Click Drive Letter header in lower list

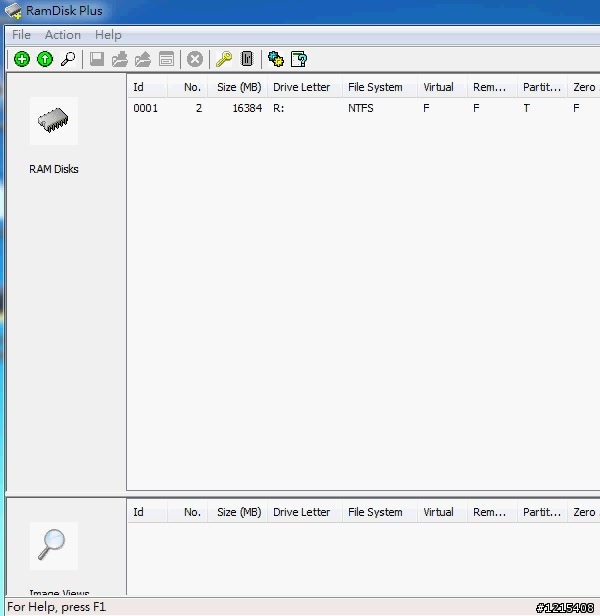coord(305,512)
